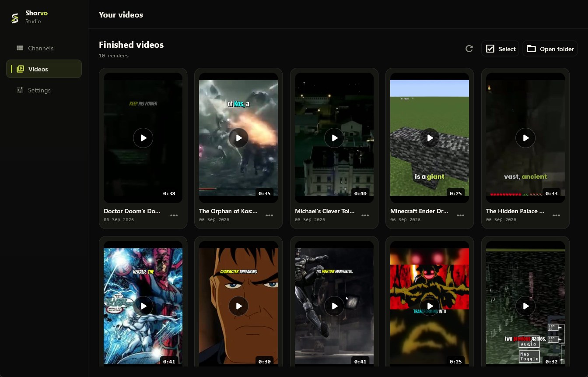Image resolution: width=588 pixels, height=377 pixels.
Task: Play The Hidden Palace video
Action: pyautogui.click(x=525, y=138)
